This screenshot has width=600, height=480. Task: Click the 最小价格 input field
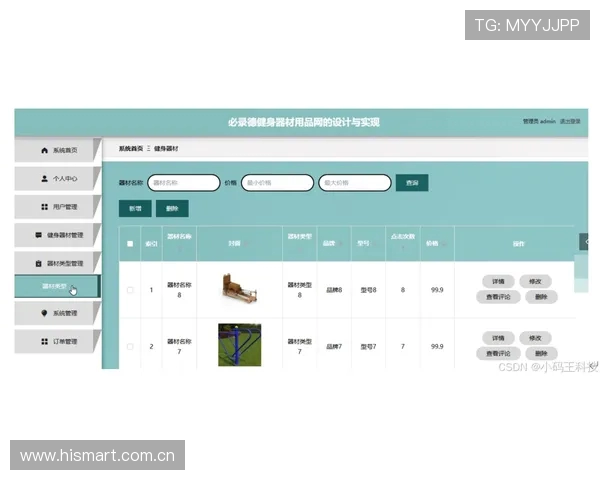click(277, 183)
